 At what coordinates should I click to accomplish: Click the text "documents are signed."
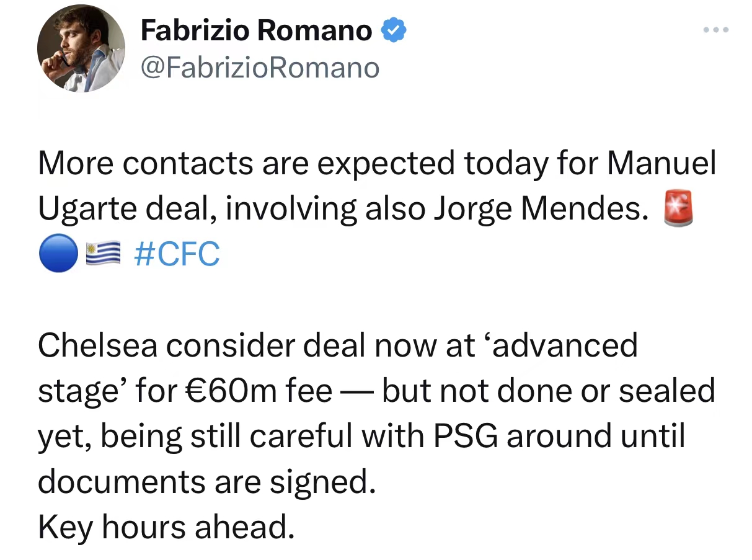pyautogui.click(x=206, y=481)
